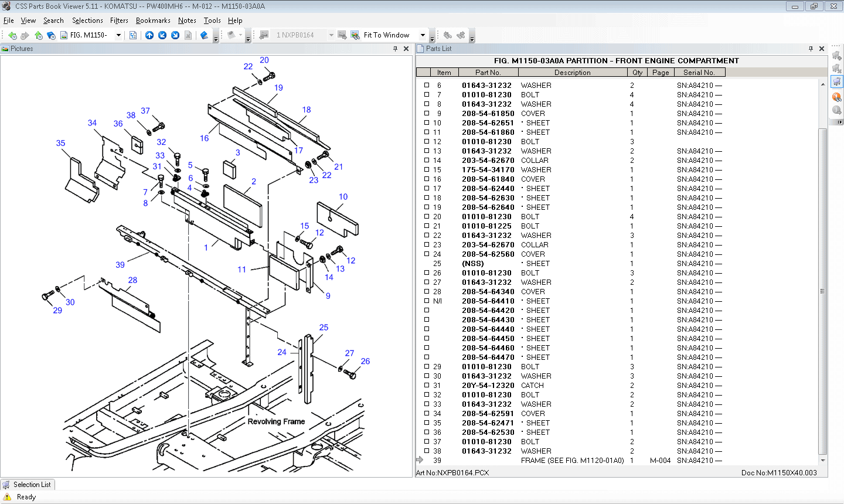Click the page layout icon after figure dropdown

point(134,35)
